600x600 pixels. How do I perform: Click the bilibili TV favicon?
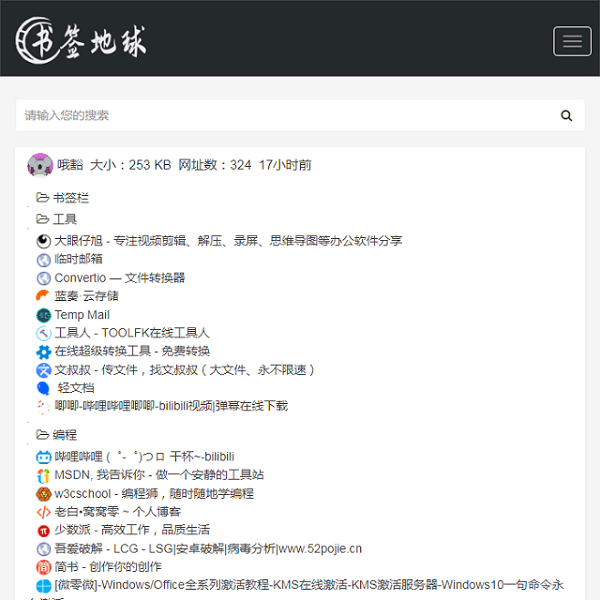tap(44, 457)
